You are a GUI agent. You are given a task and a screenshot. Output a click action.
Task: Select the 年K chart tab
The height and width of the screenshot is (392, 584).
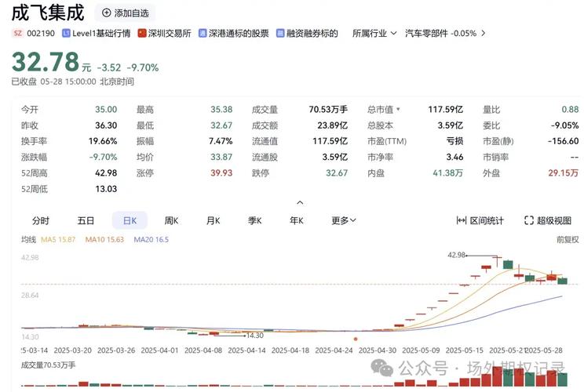pos(297,220)
